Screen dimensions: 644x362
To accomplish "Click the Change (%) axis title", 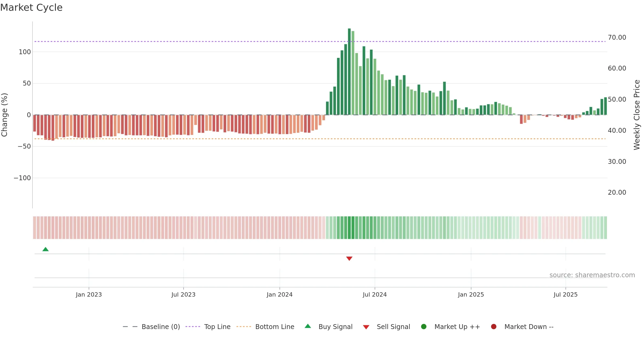I will coord(4,115).
